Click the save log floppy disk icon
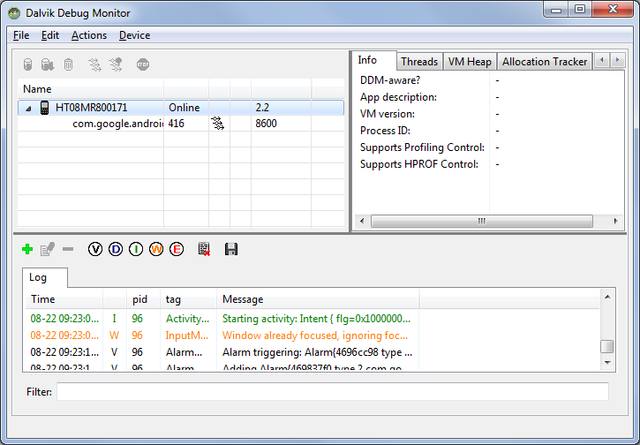Image resolution: width=640 pixels, height=445 pixels. (231, 248)
